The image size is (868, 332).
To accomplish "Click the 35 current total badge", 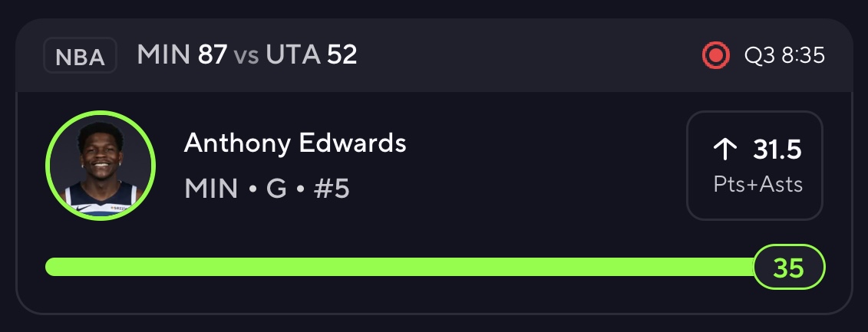I will (788, 268).
